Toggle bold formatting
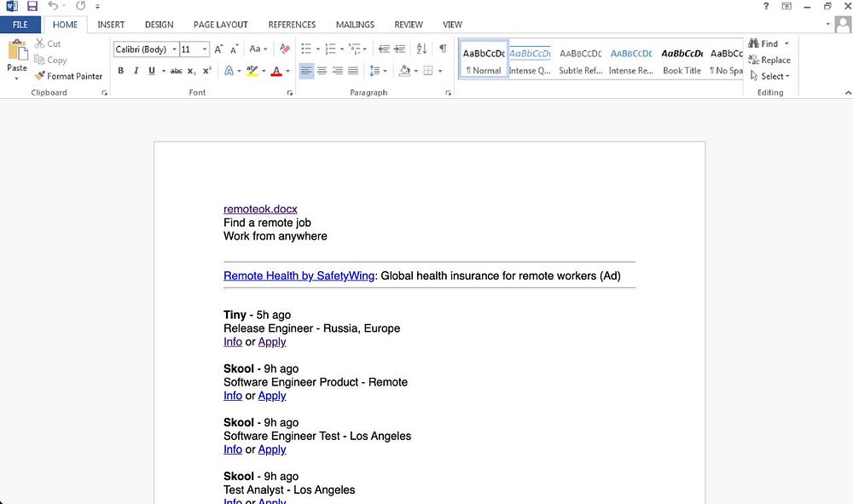 121,71
